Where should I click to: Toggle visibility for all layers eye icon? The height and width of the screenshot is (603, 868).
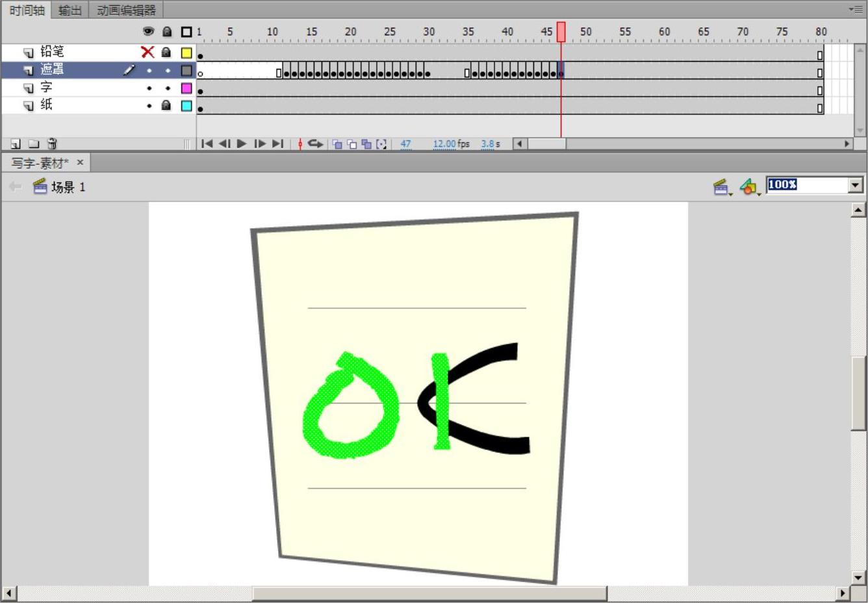click(149, 31)
